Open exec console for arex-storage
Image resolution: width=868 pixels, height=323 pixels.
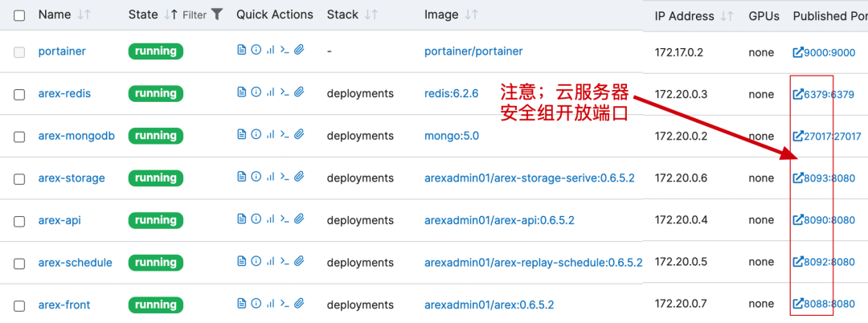(x=285, y=178)
